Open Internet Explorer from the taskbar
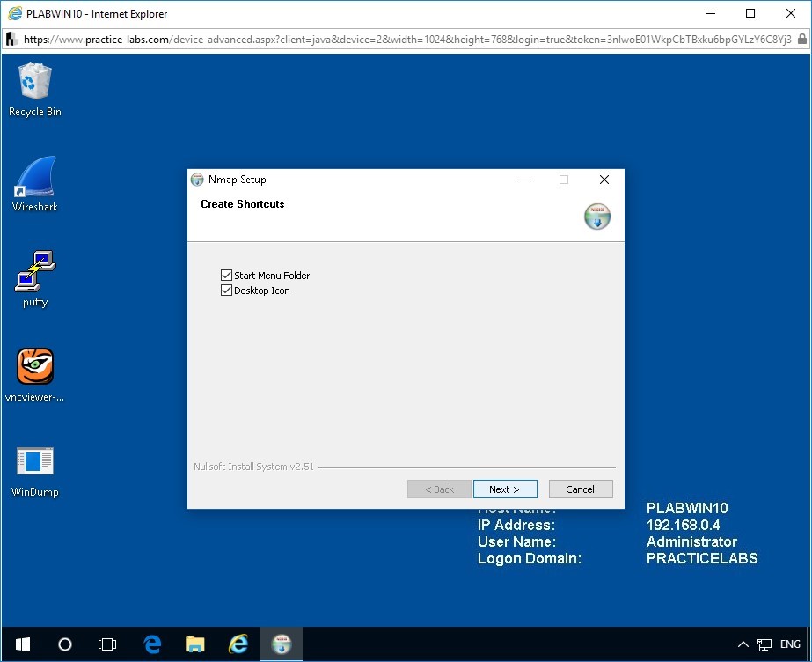The height and width of the screenshot is (662, 812). pos(238,644)
